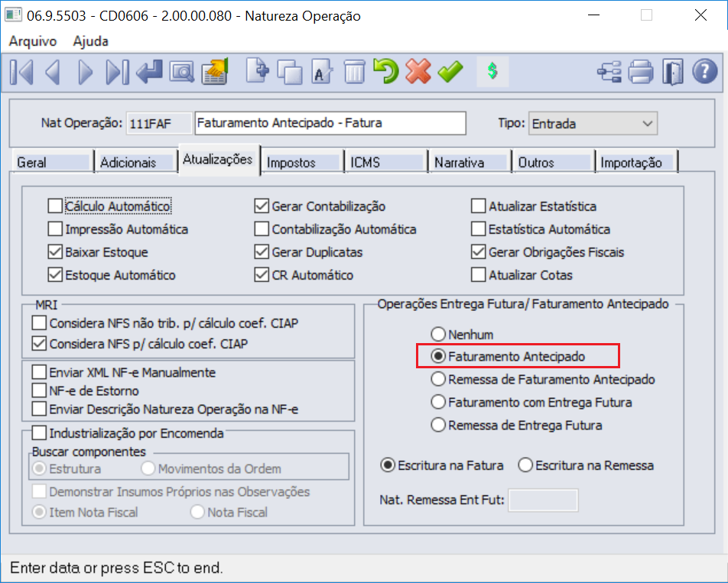The height and width of the screenshot is (583, 728).
Task: Select the Atualizações tab
Action: [219, 160]
